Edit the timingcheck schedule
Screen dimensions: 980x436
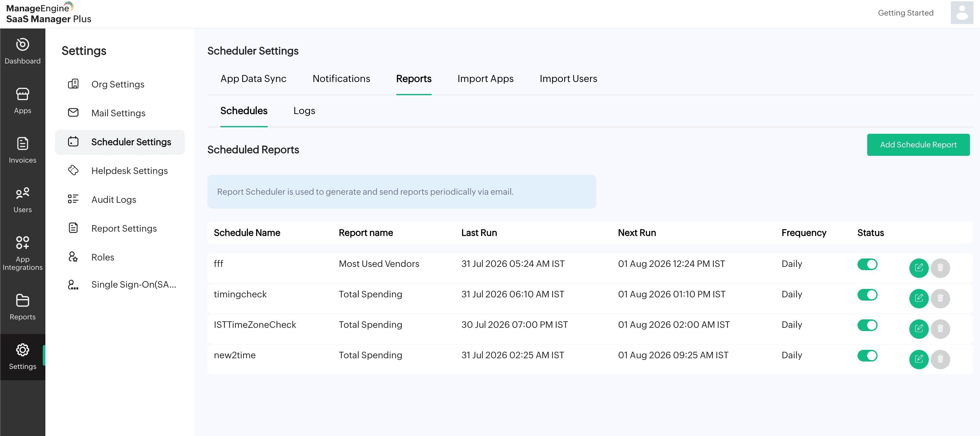click(x=919, y=298)
